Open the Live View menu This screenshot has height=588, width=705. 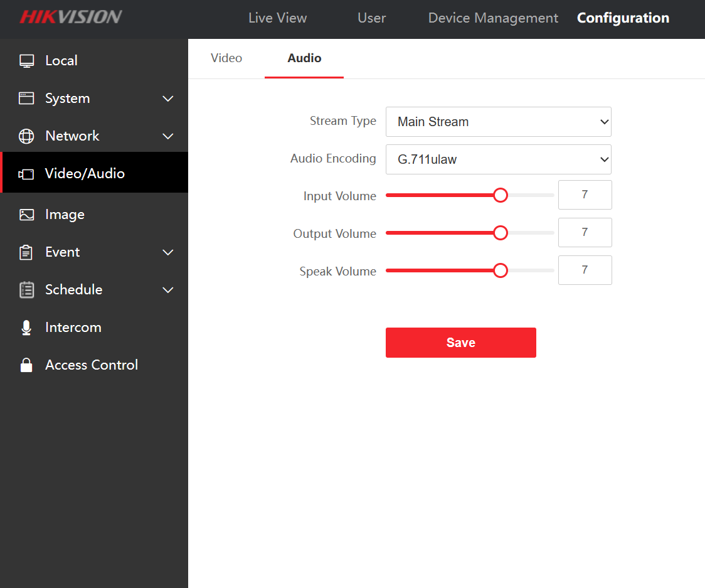click(x=277, y=18)
